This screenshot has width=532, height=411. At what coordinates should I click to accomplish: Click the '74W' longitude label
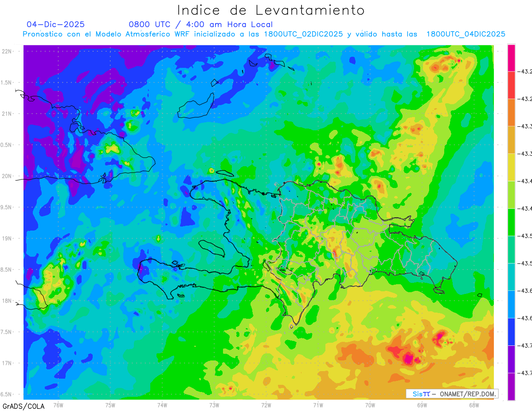[x=162, y=405]
